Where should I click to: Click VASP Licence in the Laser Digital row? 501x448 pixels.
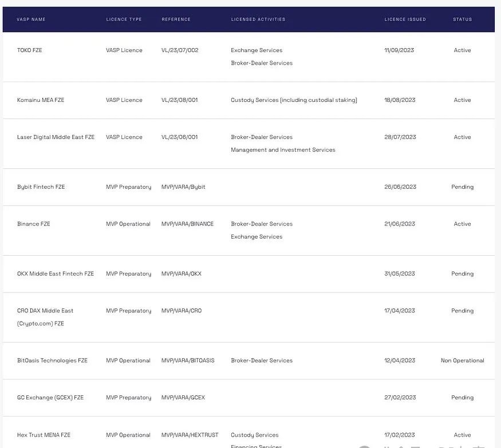pos(124,137)
